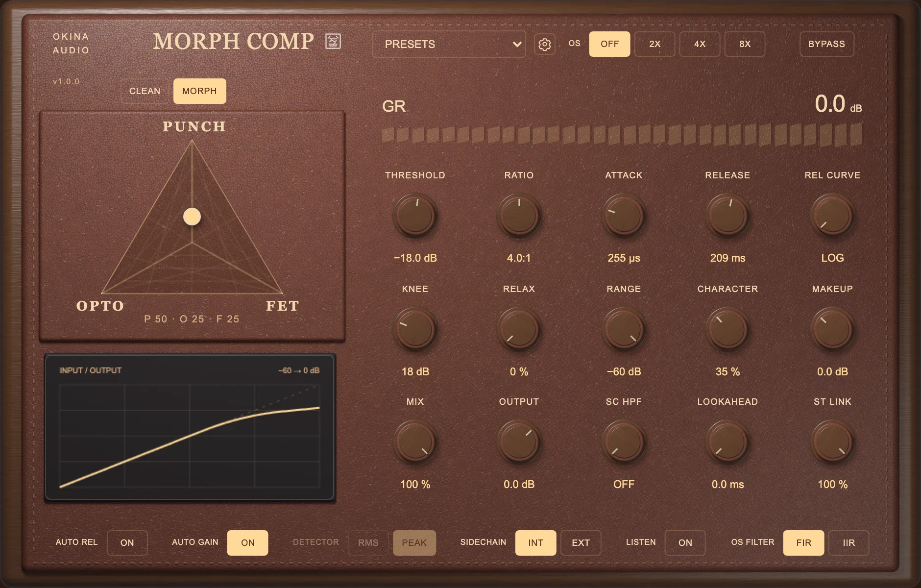
Task: Click the Release knob
Action: coord(727,216)
